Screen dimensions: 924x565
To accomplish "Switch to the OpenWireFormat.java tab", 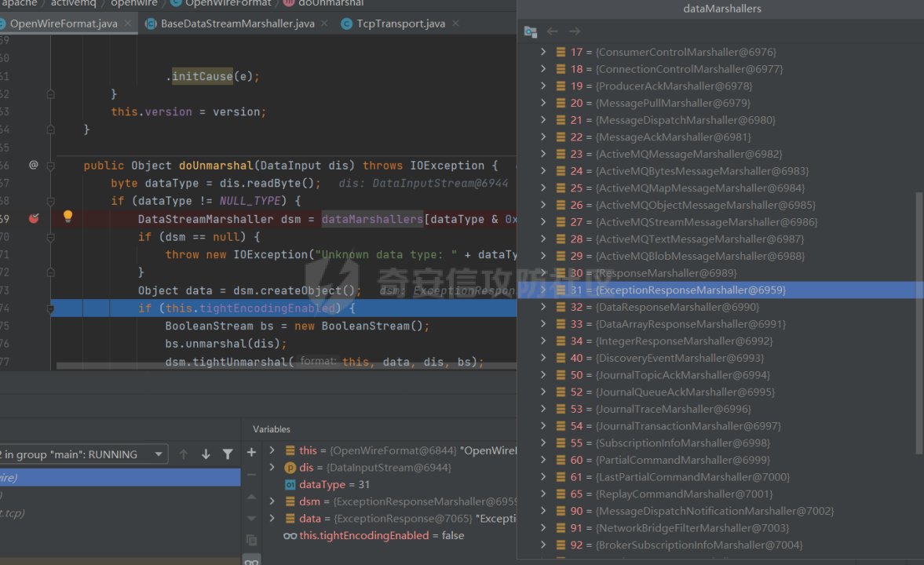I will pos(64,24).
